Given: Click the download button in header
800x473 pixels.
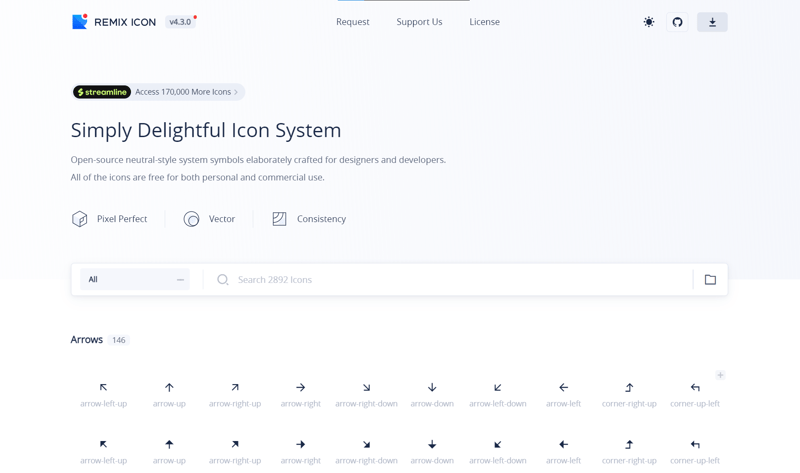Looking at the screenshot, I should pyautogui.click(x=712, y=22).
